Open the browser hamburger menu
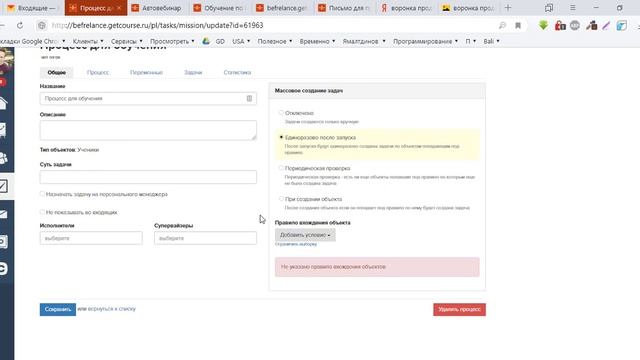Viewport: 640px width, 360px height. point(573,8)
